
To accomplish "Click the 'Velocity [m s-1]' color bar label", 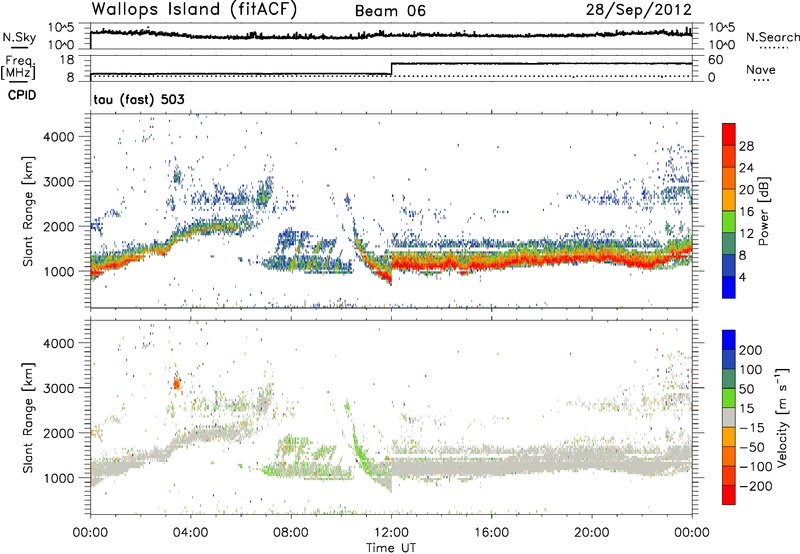I will tap(782, 417).
